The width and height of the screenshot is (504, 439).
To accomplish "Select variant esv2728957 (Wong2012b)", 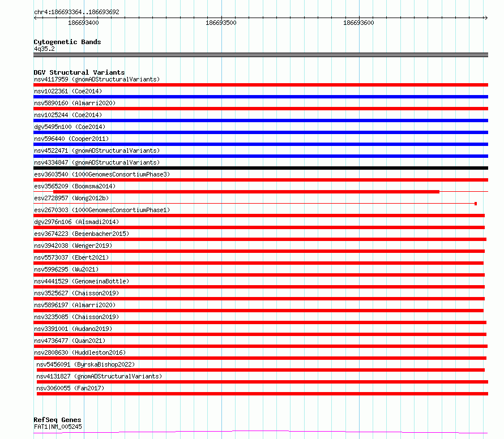I will (x=71, y=198).
